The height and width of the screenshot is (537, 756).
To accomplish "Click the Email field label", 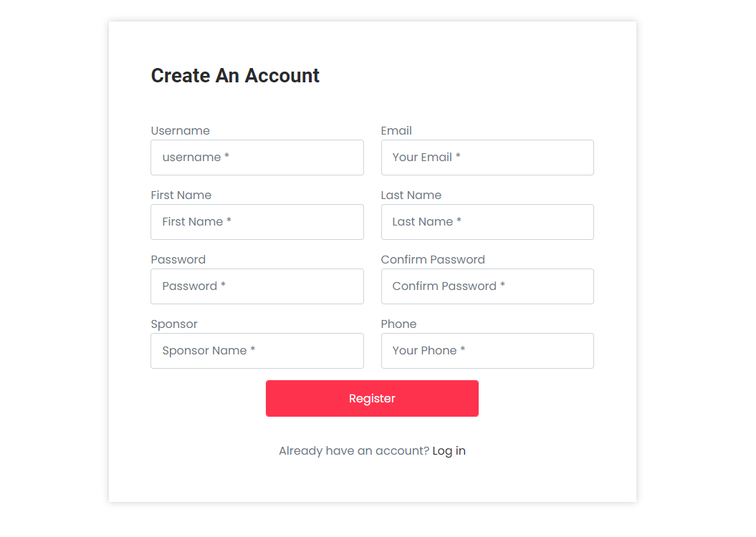I will pos(396,130).
